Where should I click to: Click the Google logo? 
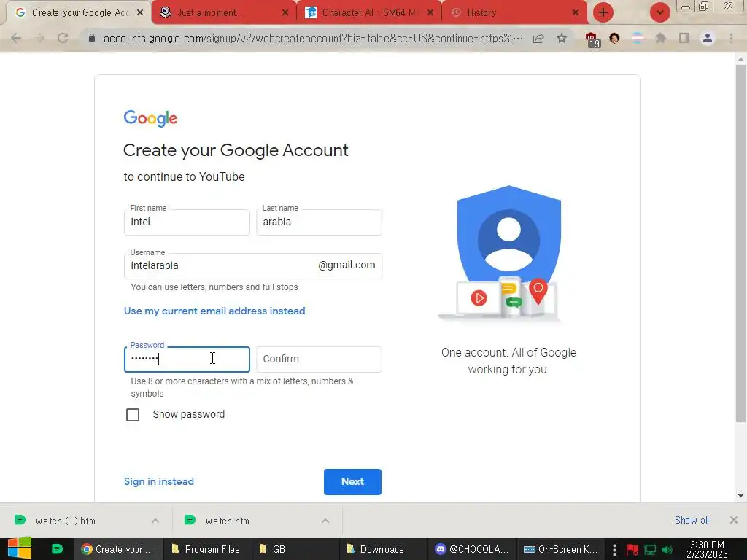(x=150, y=118)
